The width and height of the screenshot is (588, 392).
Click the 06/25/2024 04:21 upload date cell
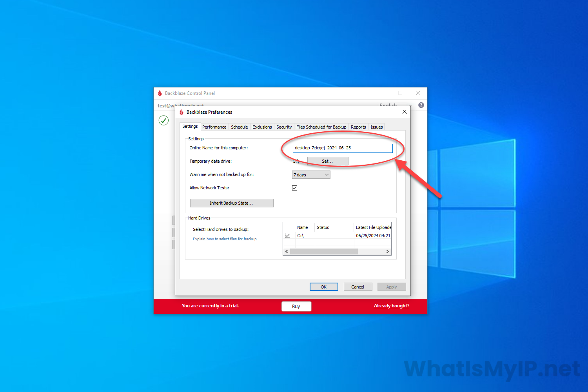click(x=373, y=236)
